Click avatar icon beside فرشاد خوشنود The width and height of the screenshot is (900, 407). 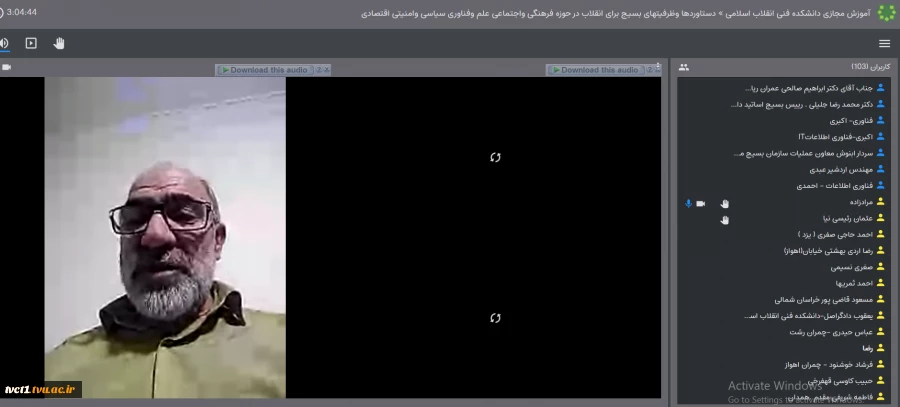(880, 365)
